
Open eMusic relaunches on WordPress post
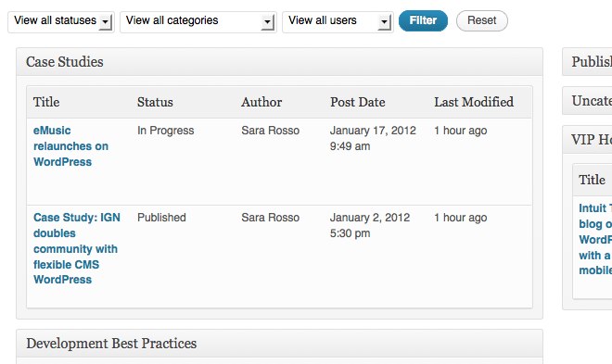(70, 146)
